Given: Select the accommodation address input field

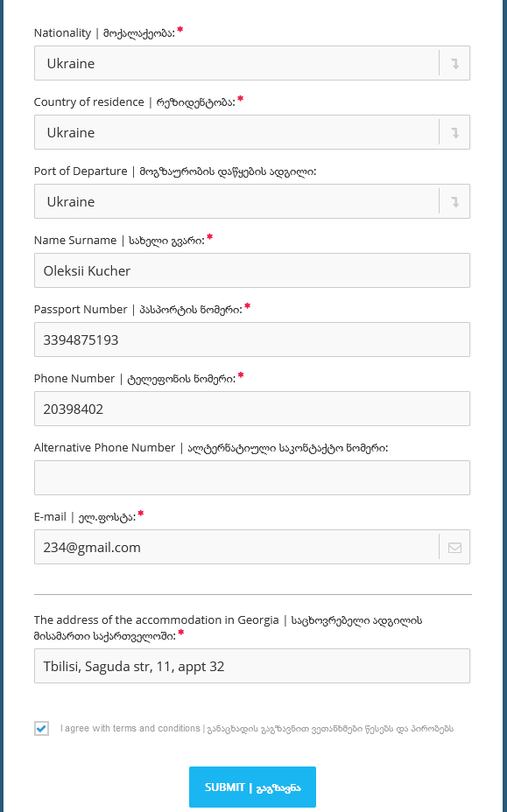Looking at the screenshot, I should [x=252, y=666].
